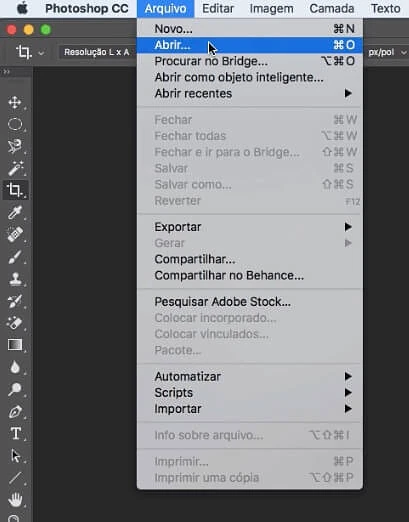Select the Elliptical Marquee tool
Viewport: 409px width, 522px height.
15,124
